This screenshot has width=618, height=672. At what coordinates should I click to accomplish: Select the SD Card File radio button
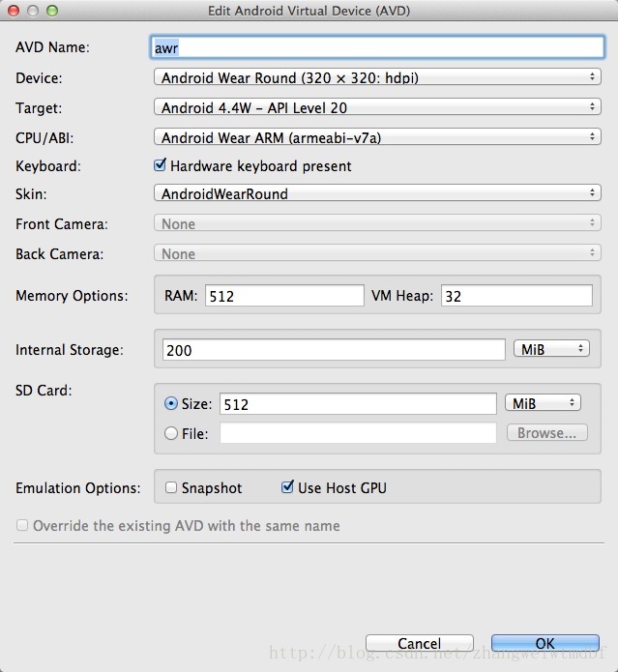point(171,433)
